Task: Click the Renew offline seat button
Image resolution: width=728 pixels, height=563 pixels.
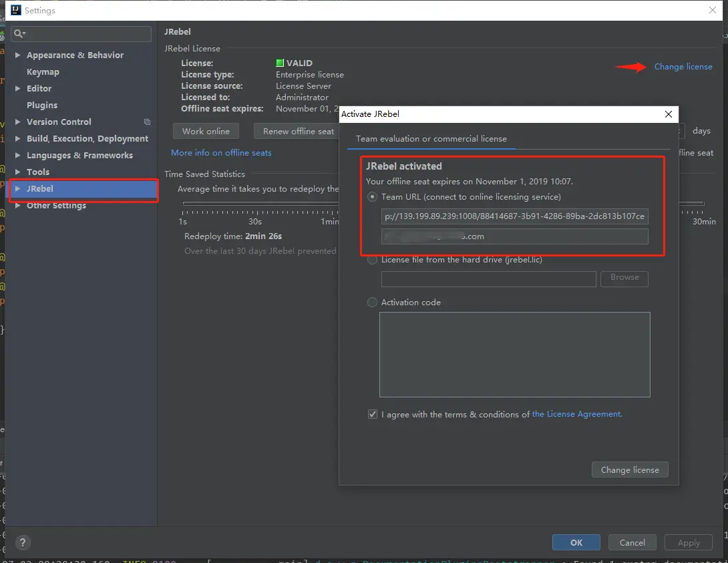Action: [x=298, y=132]
